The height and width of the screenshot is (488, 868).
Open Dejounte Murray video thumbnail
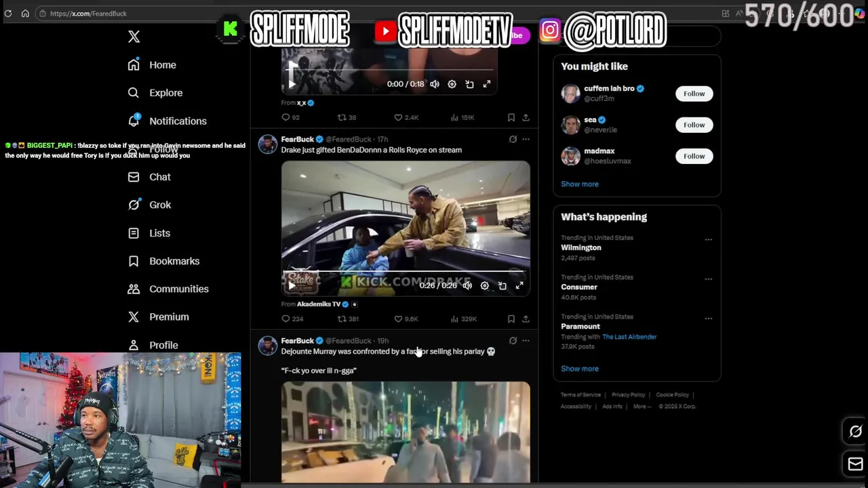coord(406,432)
